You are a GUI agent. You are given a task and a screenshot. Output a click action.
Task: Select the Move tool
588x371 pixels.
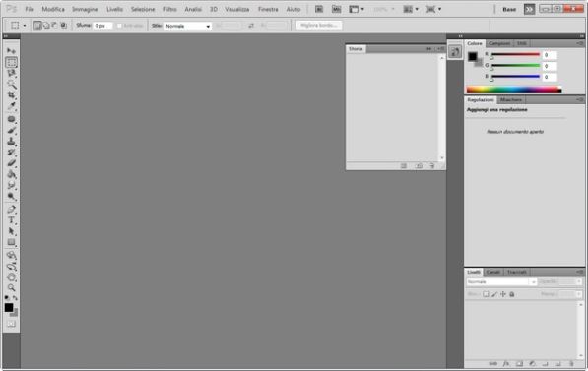(x=11, y=50)
